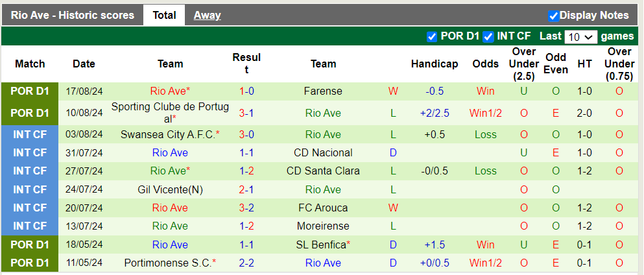Uncheck the INT CF filter checkbox

click(x=488, y=37)
